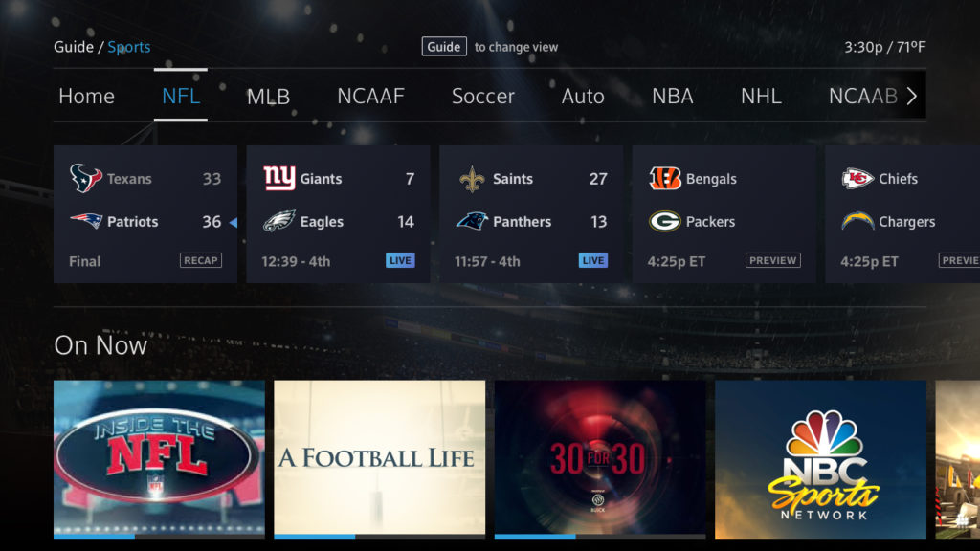Image resolution: width=980 pixels, height=551 pixels.
Task: Click the Chargers bolt logo
Action: [x=857, y=221]
